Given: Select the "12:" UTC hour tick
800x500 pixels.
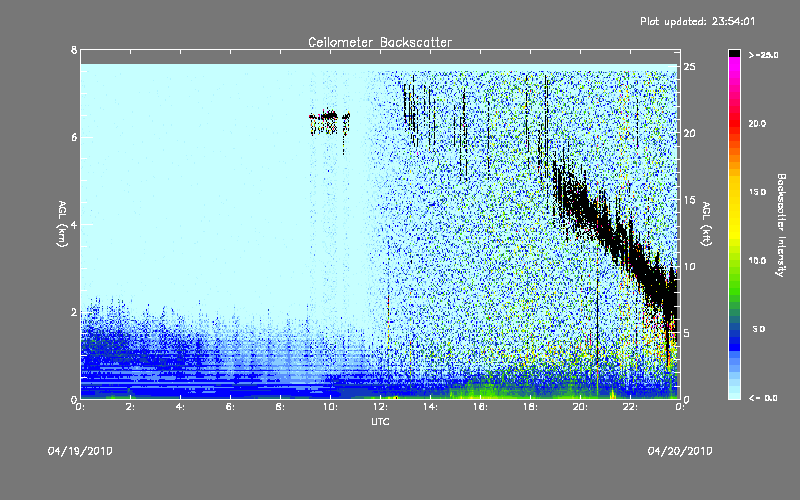Looking at the screenshot, I should click(x=380, y=407).
